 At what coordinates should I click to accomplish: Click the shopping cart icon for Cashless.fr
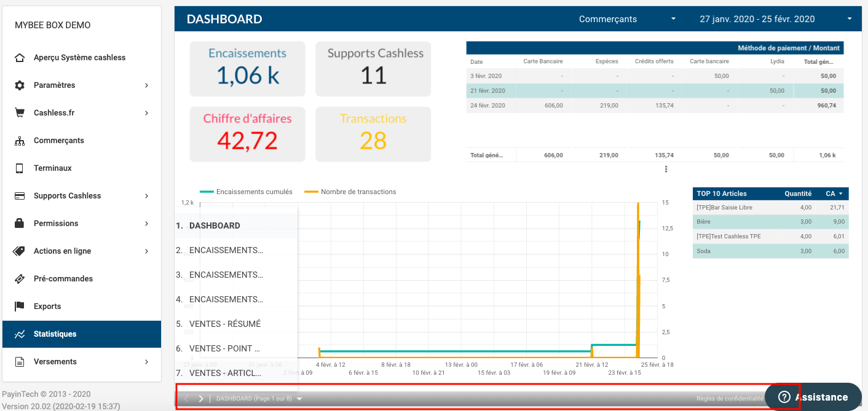click(20, 113)
